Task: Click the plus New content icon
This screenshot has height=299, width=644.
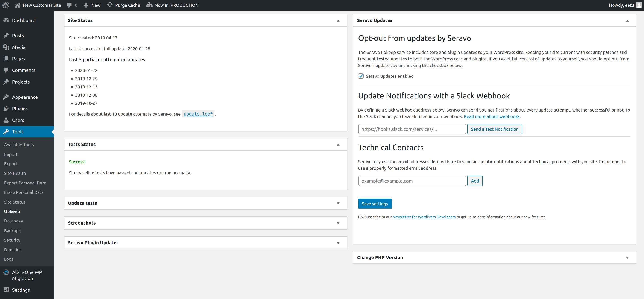Action: (x=86, y=5)
